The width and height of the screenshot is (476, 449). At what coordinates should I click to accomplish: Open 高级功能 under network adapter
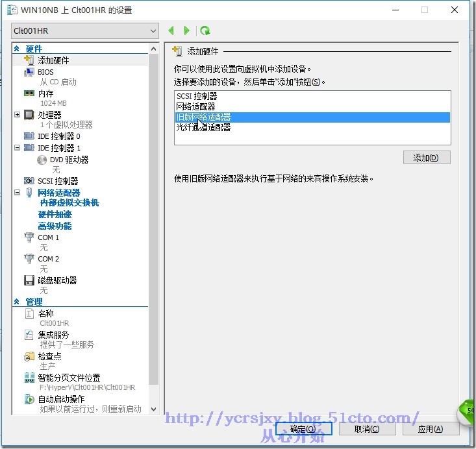click(55, 226)
